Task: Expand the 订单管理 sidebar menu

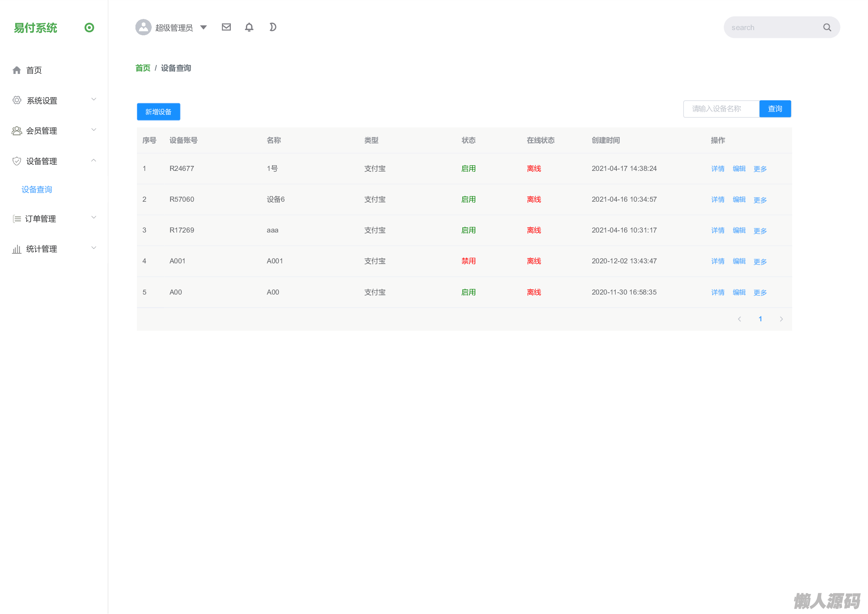Action: point(40,219)
